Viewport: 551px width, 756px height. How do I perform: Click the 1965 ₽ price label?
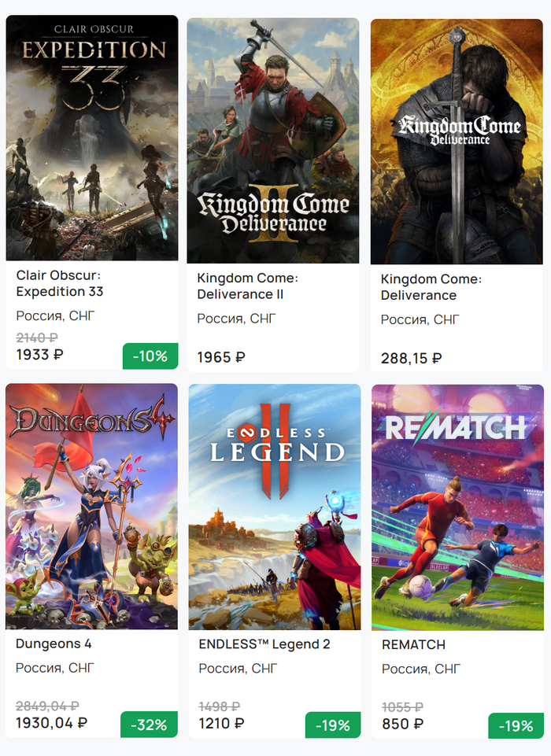coord(221,357)
